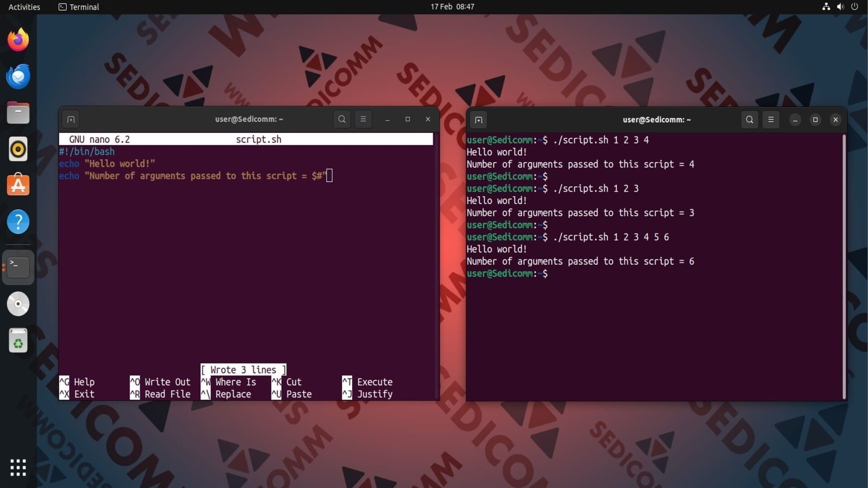Maximize the right terminal window

pos(815,120)
